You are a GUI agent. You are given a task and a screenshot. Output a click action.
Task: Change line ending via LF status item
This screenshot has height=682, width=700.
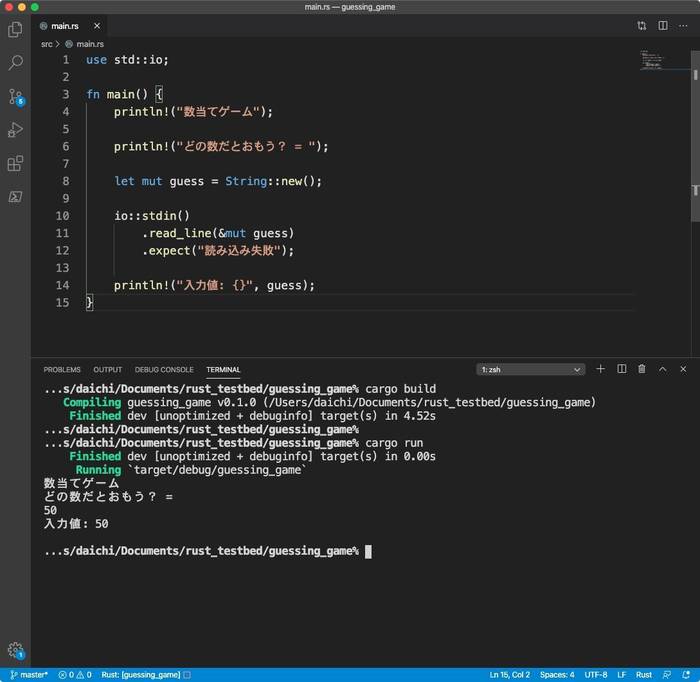tap(621, 674)
